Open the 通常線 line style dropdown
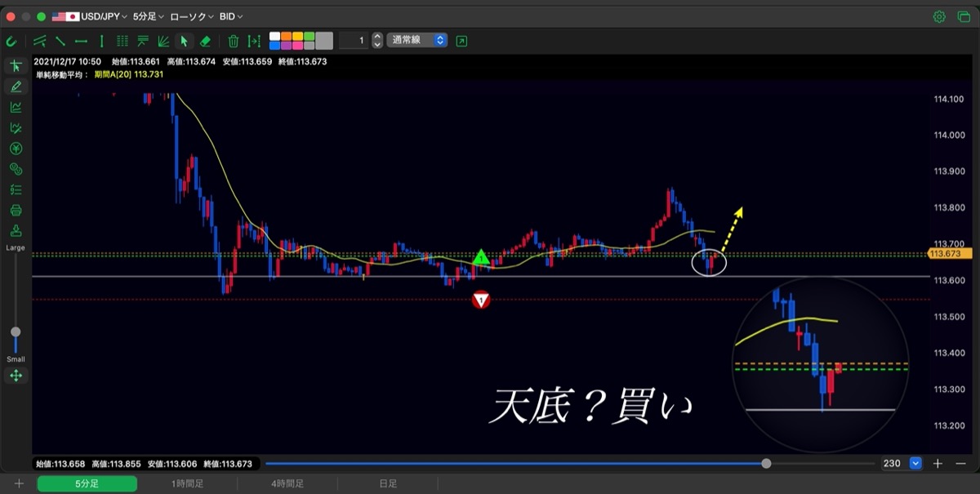980x494 pixels. click(417, 40)
